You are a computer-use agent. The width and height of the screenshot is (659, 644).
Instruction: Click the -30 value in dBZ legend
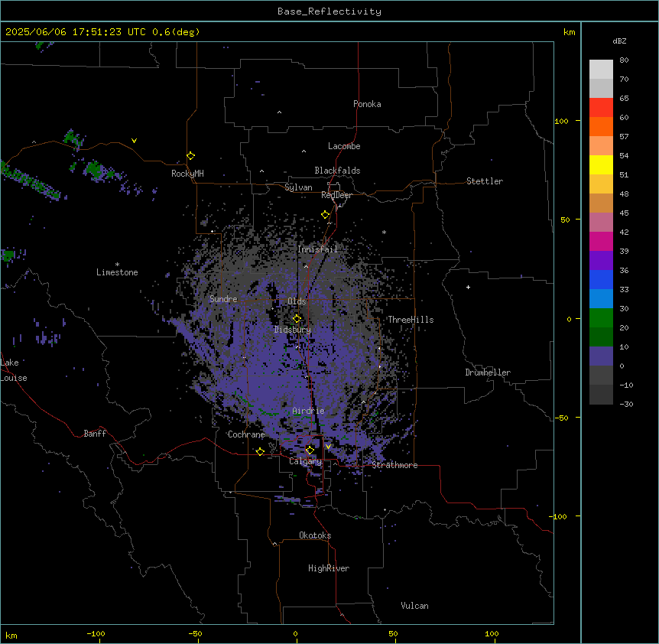tap(626, 405)
